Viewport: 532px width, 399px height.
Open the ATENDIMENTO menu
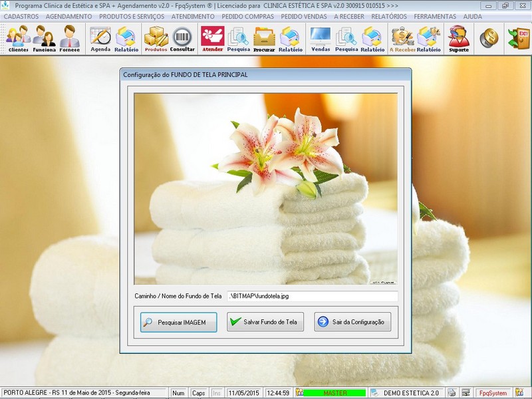[x=193, y=16]
